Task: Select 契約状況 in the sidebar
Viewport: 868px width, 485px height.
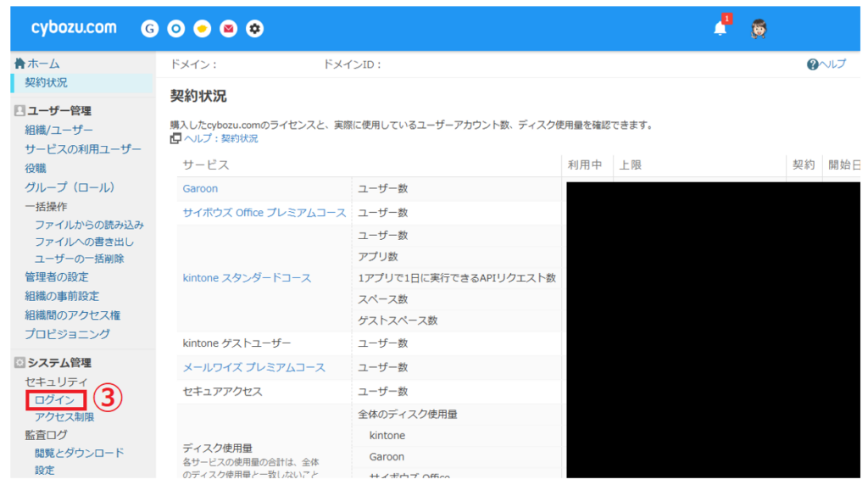Action: point(46,82)
